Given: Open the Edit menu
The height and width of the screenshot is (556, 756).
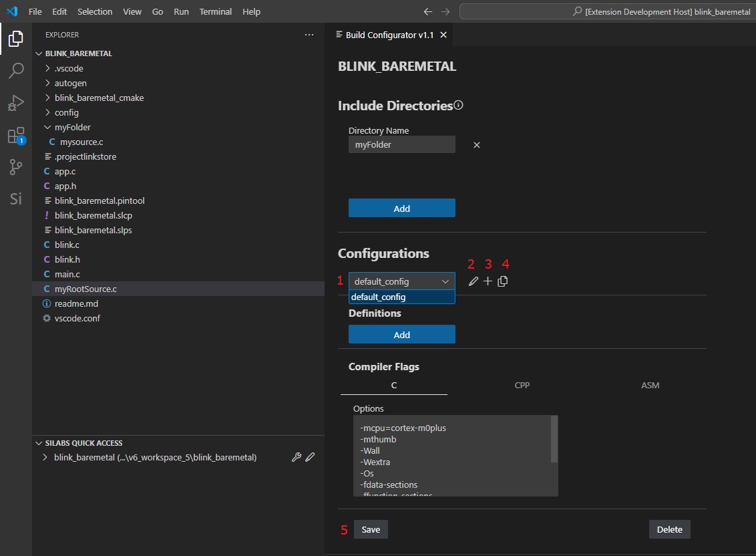Looking at the screenshot, I should pyautogui.click(x=59, y=11).
